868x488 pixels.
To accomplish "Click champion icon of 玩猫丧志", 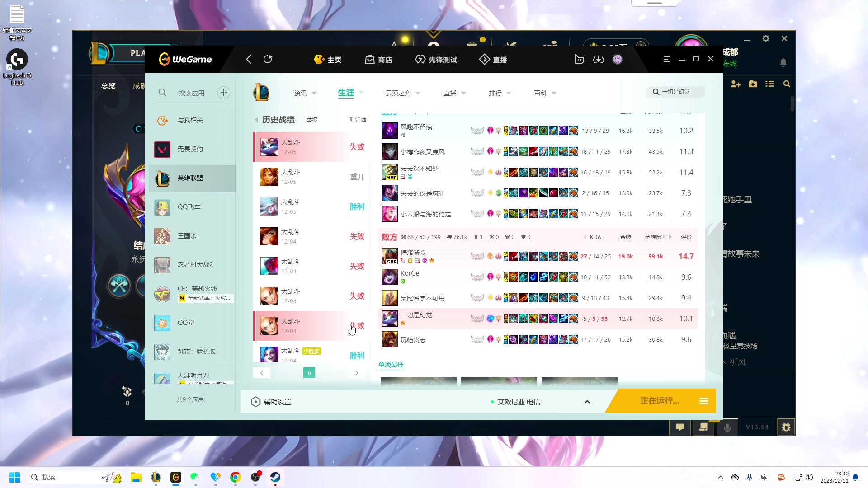I will tap(389, 339).
